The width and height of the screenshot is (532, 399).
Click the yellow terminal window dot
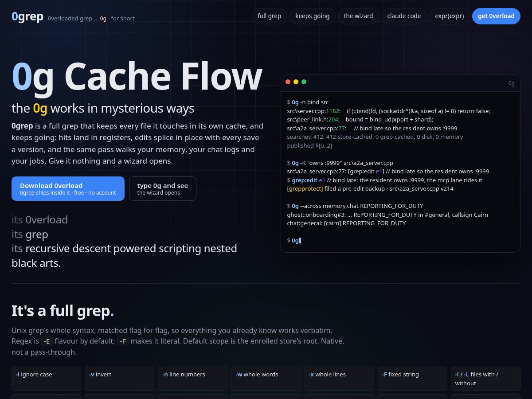click(x=296, y=82)
